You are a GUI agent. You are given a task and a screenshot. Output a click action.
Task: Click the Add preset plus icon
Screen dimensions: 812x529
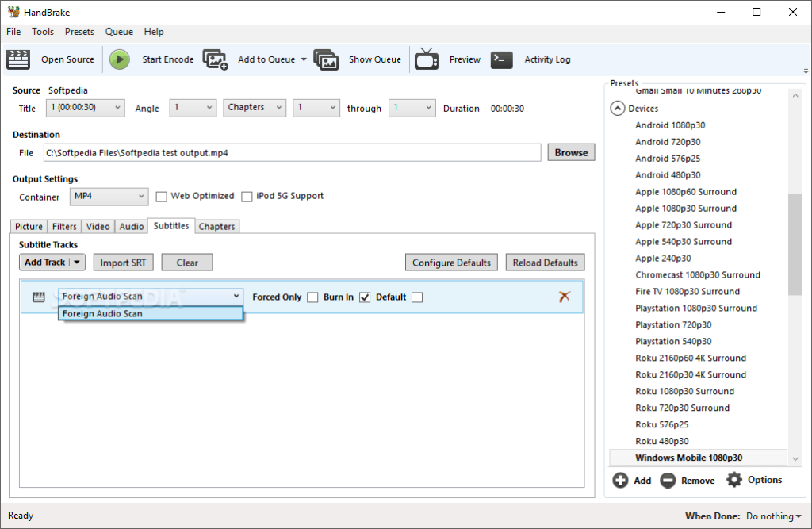pos(620,481)
